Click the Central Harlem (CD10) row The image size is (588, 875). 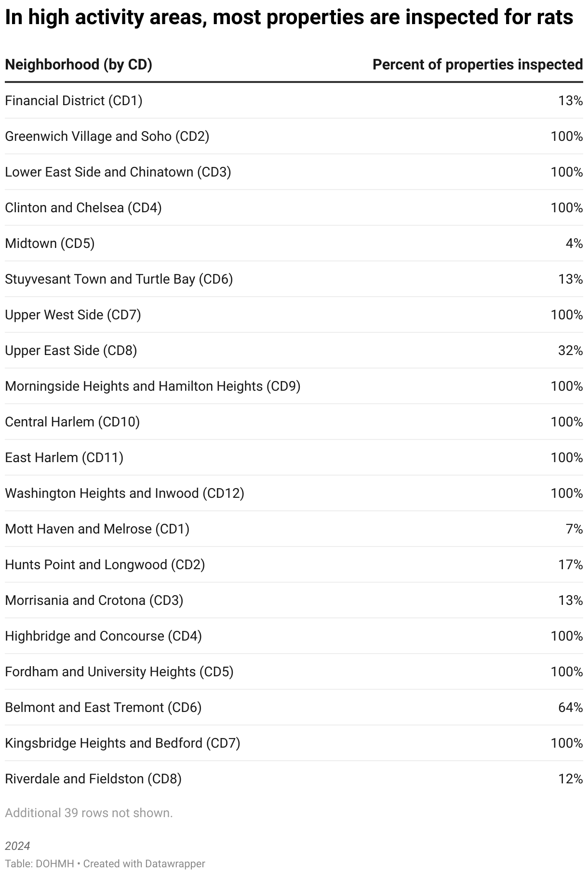tap(72, 422)
